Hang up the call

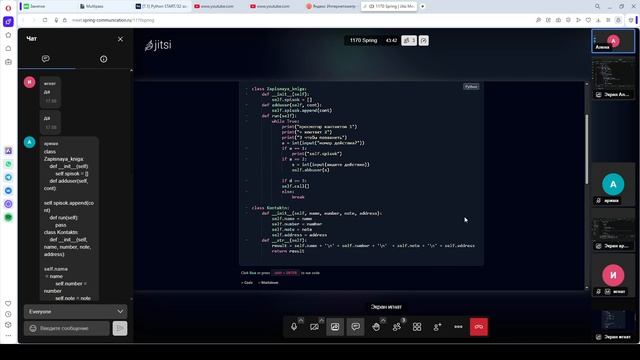[x=479, y=327]
